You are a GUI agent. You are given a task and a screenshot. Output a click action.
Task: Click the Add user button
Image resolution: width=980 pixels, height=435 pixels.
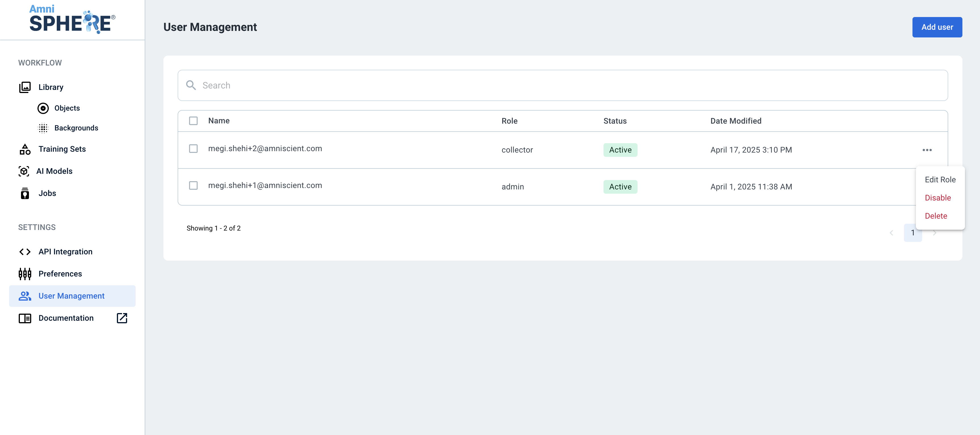pos(937,27)
